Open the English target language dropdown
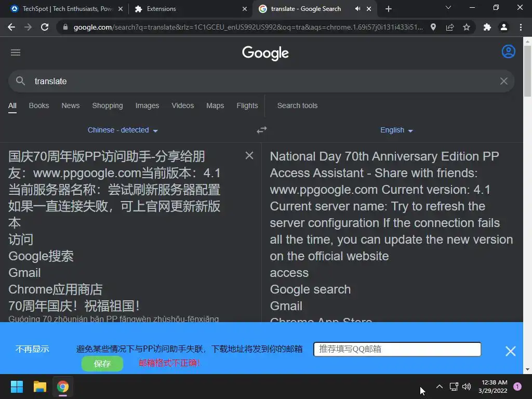Viewport: 532px width, 399px height. tap(396, 130)
